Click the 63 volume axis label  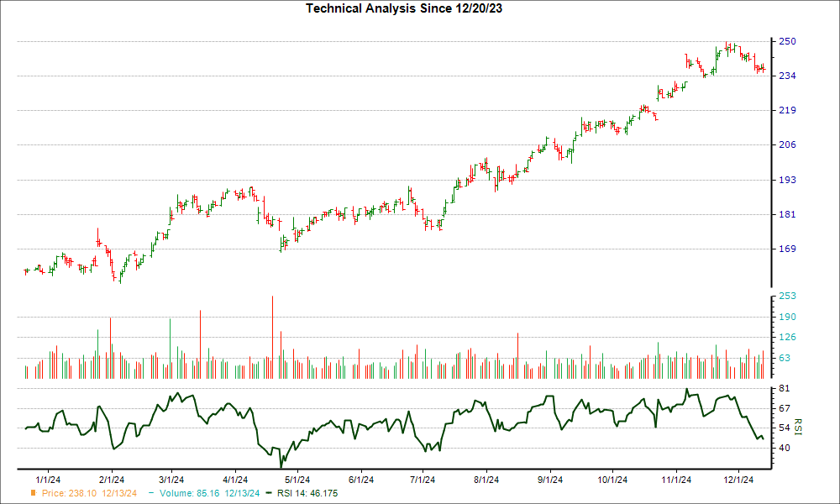(785, 358)
